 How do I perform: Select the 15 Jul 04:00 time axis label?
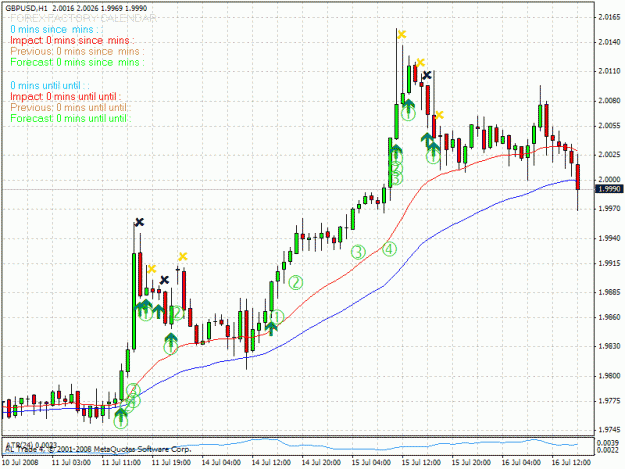pos(371,462)
